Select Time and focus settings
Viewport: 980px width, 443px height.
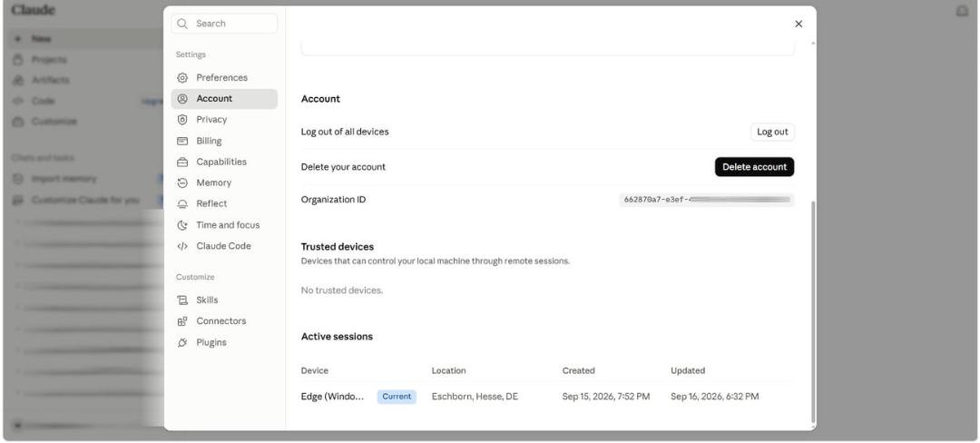click(x=224, y=225)
